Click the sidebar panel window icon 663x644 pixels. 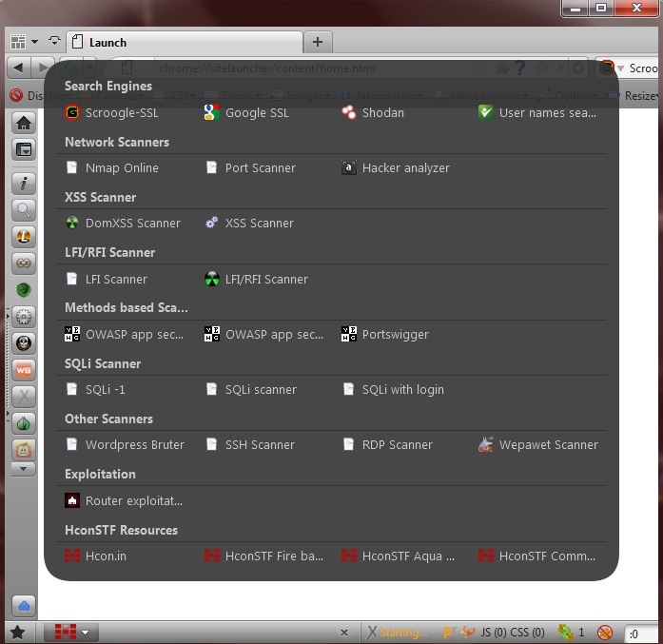[24, 149]
